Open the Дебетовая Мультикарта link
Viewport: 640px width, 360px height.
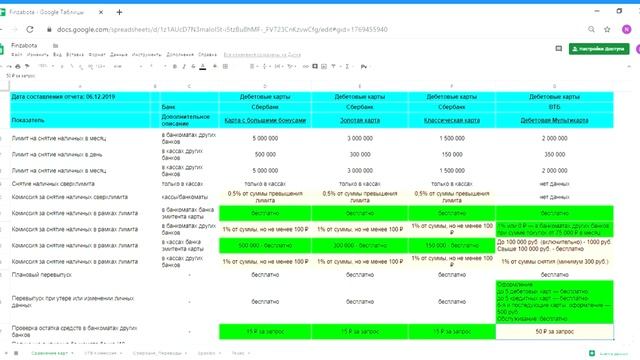point(554,120)
